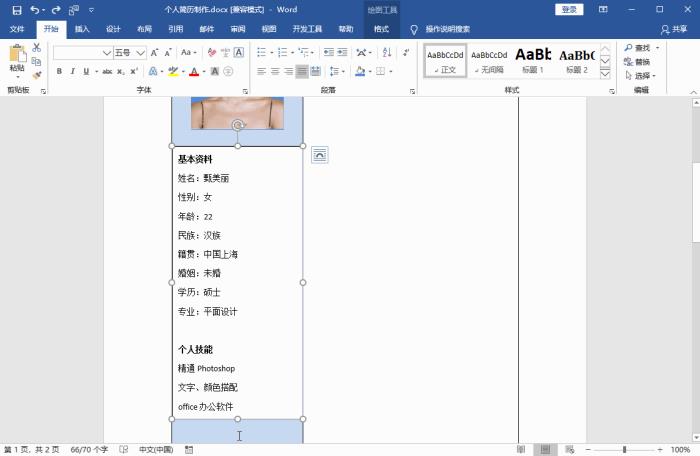Toggle italic formatting
700x456 pixels.
[x=73, y=71]
